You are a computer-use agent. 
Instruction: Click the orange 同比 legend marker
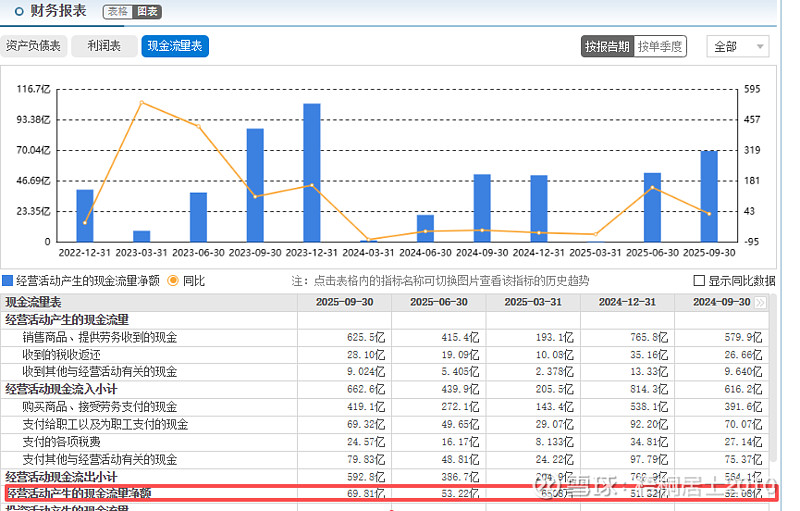[x=172, y=281]
